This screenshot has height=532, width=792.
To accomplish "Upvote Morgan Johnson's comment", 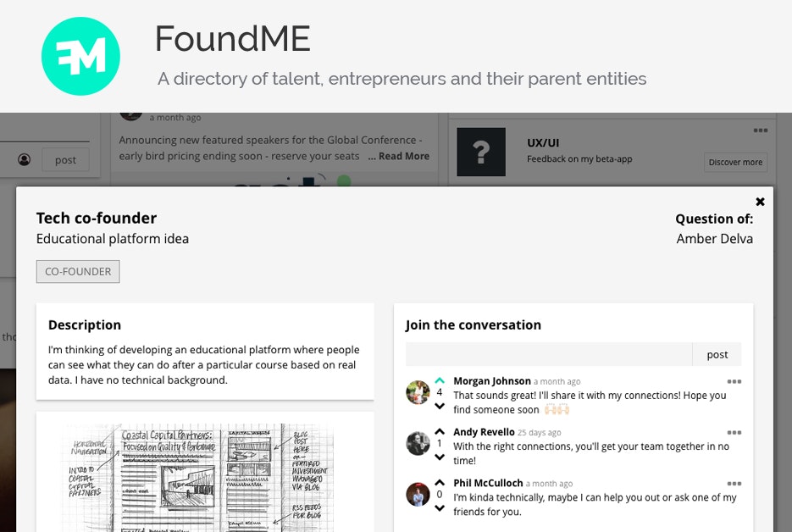I will coord(440,380).
